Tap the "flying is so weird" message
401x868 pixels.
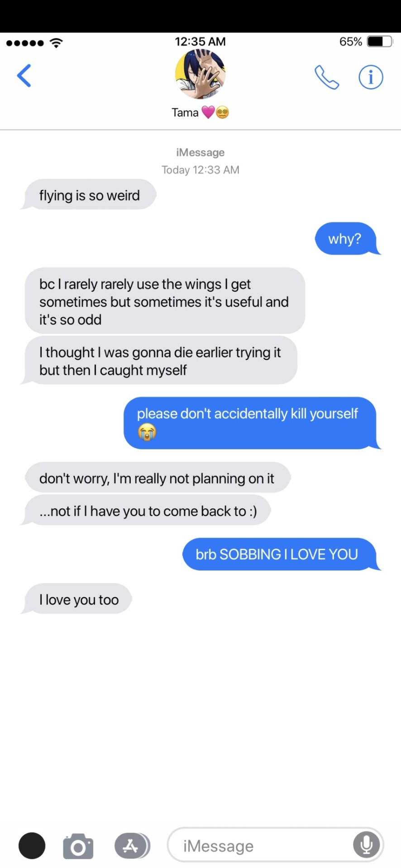[x=89, y=195]
